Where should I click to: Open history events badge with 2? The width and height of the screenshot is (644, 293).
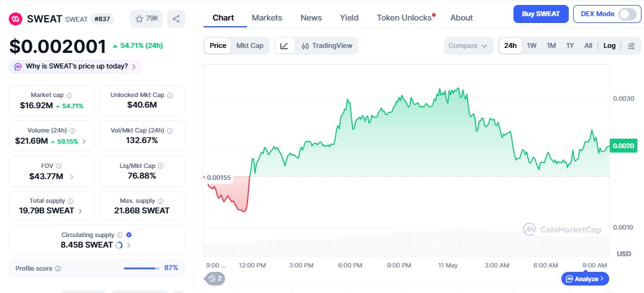tap(215, 279)
